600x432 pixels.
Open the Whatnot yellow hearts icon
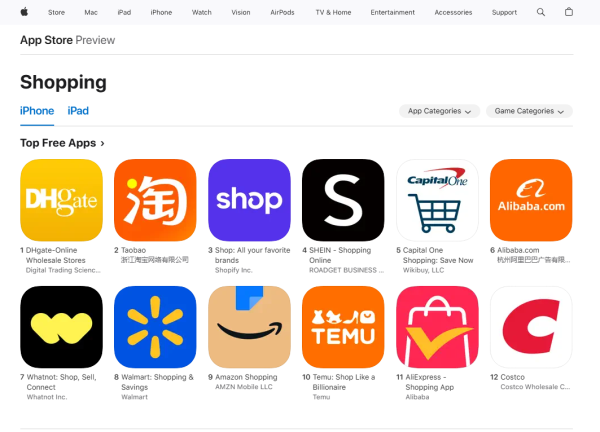[x=61, y=327]
